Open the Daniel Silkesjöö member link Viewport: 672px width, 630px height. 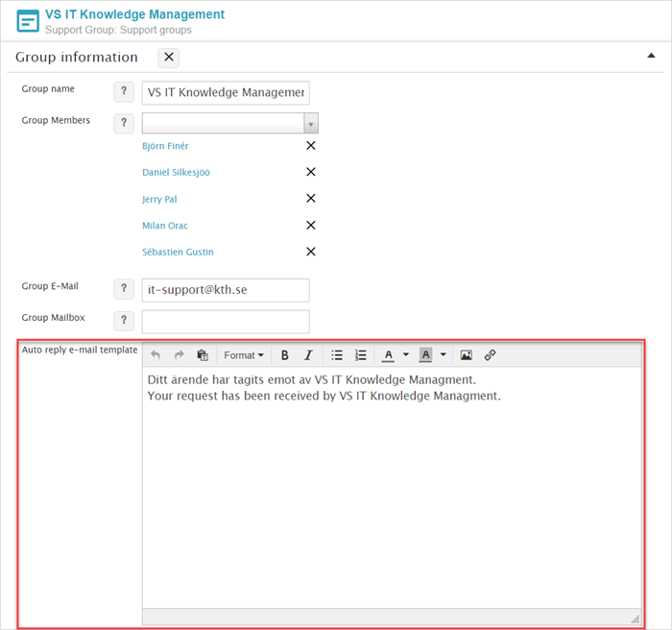[x=176, y=173]
